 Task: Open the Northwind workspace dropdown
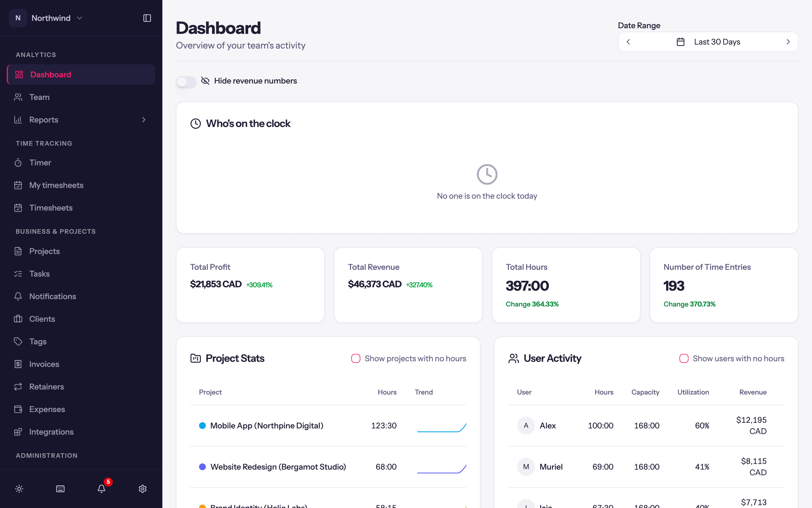point(57,18)
